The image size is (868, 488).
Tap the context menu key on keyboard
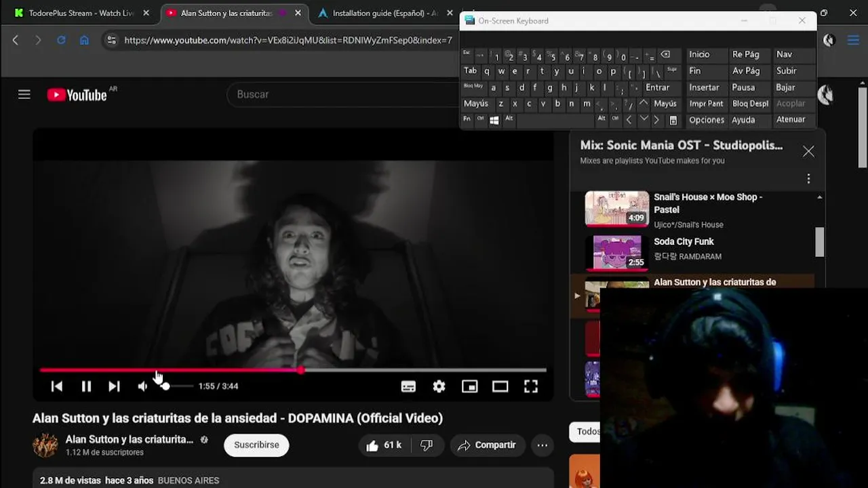point(673,120)
